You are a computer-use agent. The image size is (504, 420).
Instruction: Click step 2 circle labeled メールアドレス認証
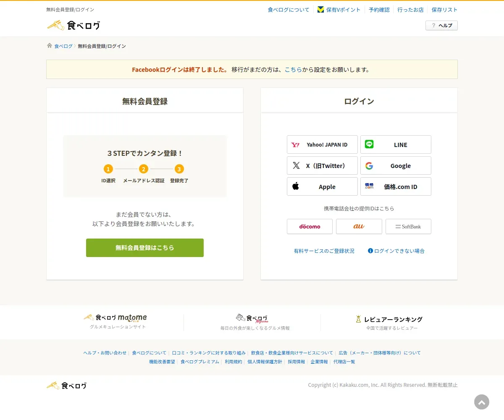(144, 169)
